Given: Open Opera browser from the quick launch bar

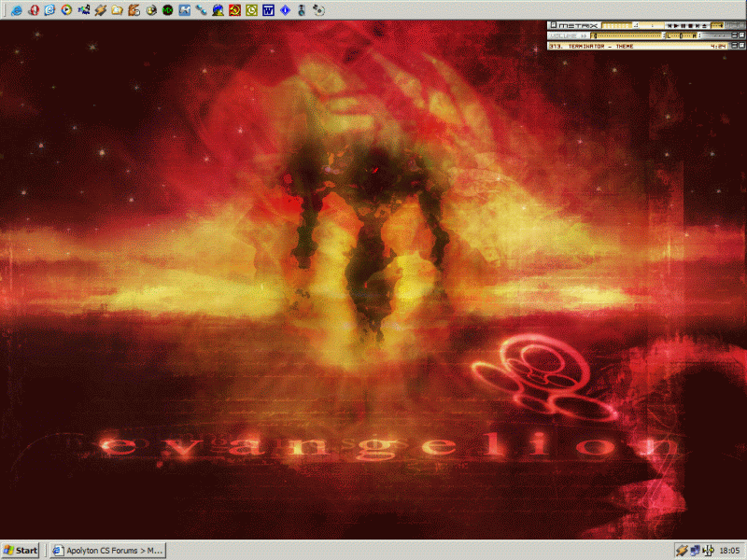Looking at the screenshot, I should click(x=33, y=10).
